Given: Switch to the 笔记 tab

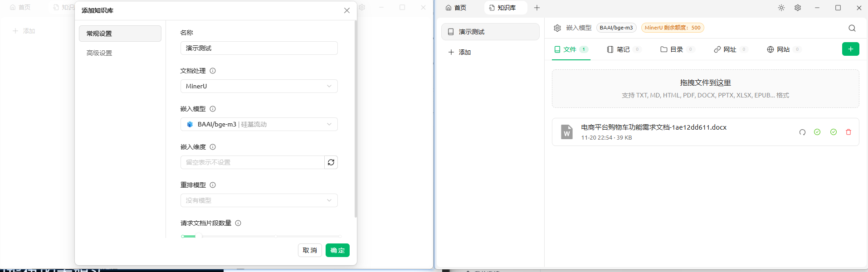Looking at the screenshot, I should (x=624, y=49).
